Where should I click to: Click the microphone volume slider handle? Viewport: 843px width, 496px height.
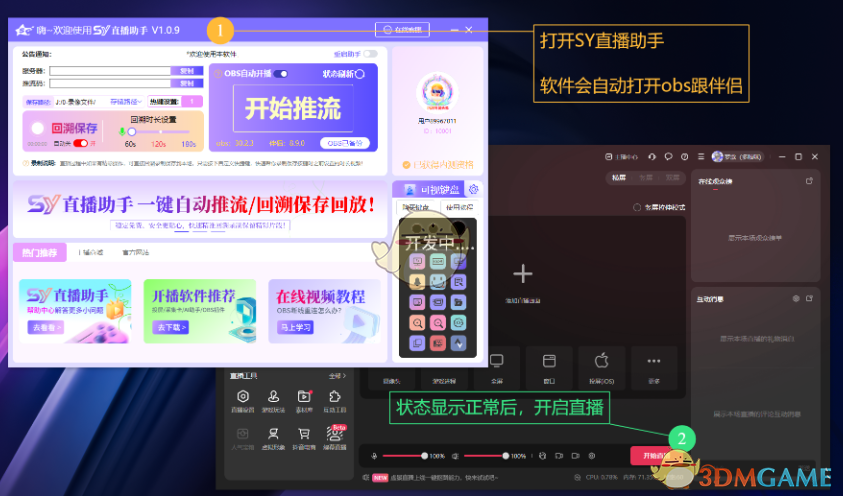click(x=424, y=456)
